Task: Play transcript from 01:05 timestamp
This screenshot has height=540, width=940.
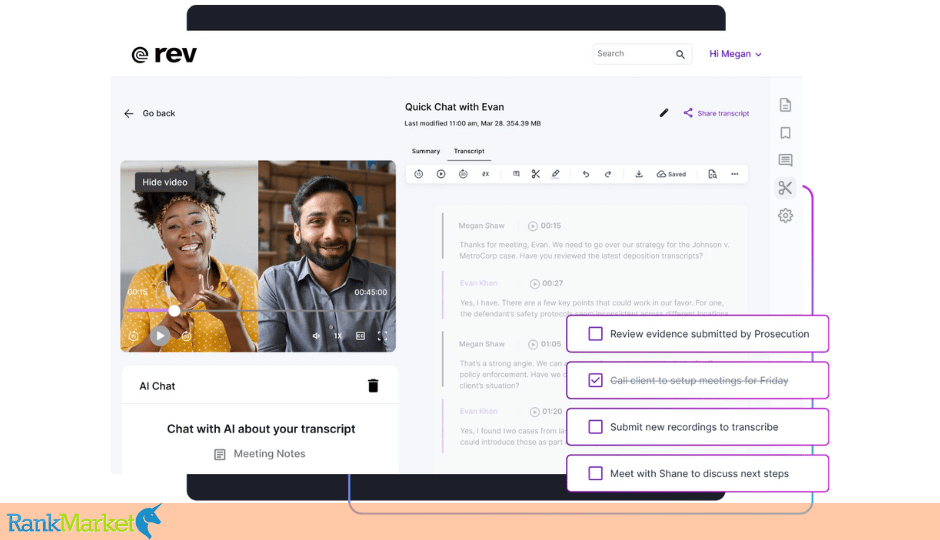Action: [x=533, y=344]
